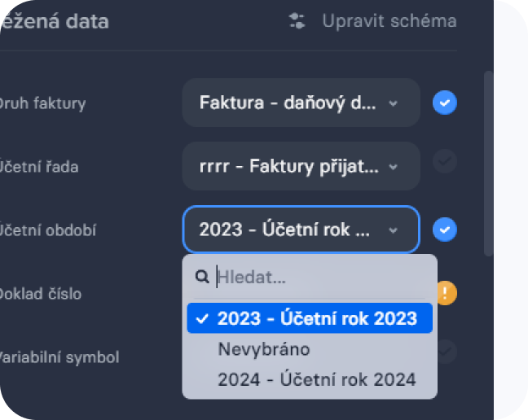
Task: Click the chevron in the rrrr - Faktury dropdown
Action: [x=394, y=167]
